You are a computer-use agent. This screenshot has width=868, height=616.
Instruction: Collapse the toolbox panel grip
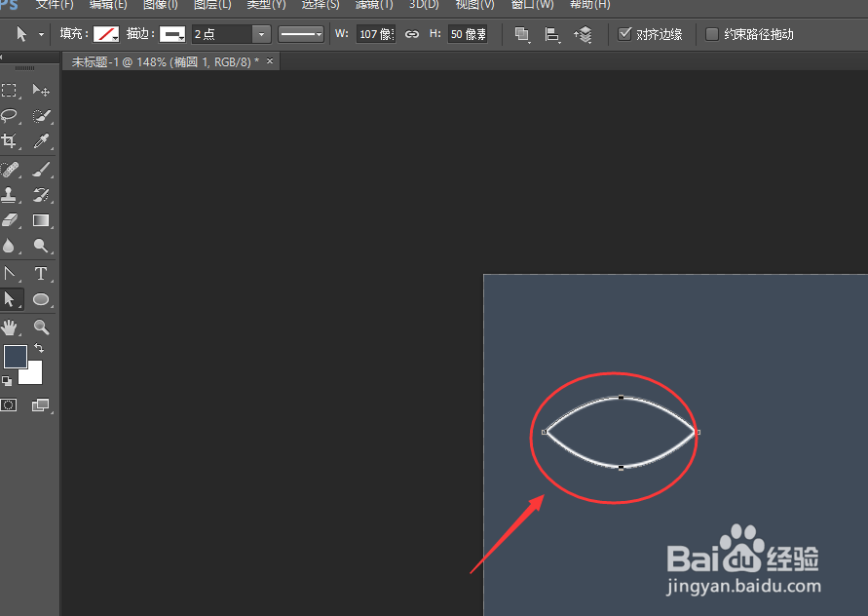pyautogui.click(x=24, y=68)
